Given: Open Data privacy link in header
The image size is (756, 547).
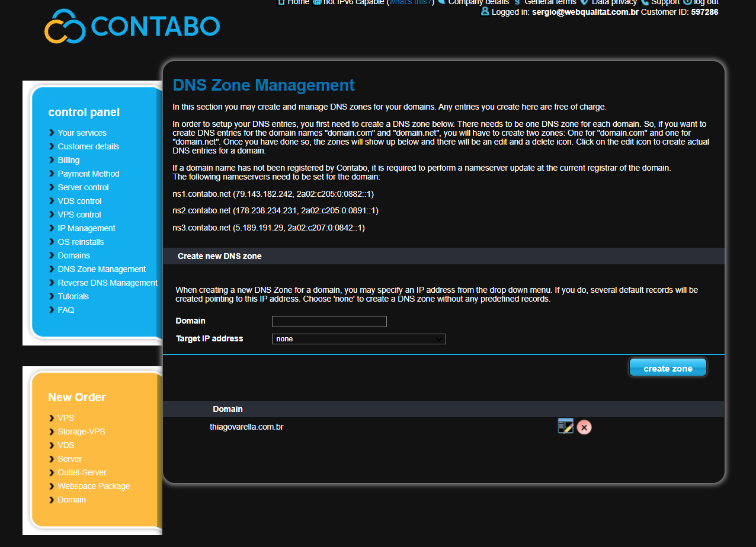Looking at the screenshot, I should 613,2.
